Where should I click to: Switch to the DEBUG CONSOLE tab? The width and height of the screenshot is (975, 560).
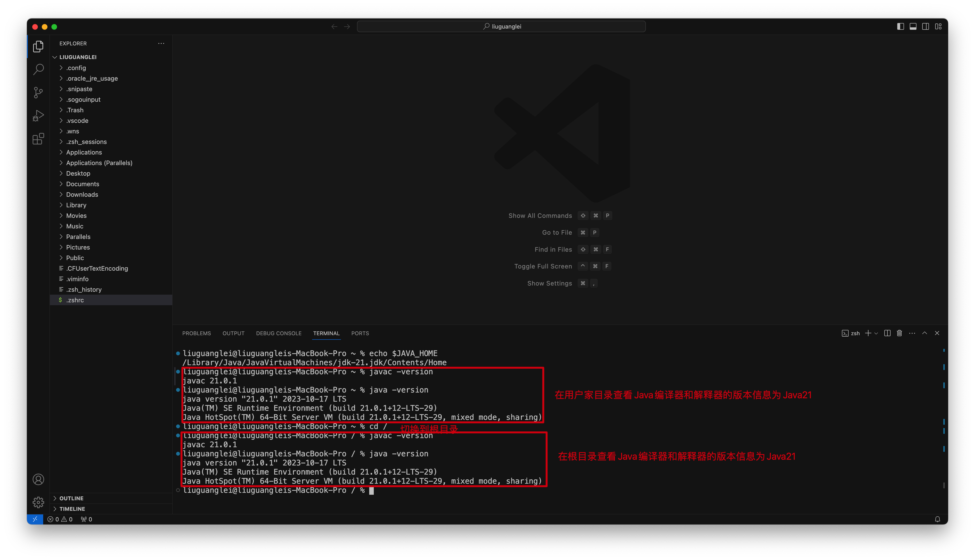tap(279, 333)
